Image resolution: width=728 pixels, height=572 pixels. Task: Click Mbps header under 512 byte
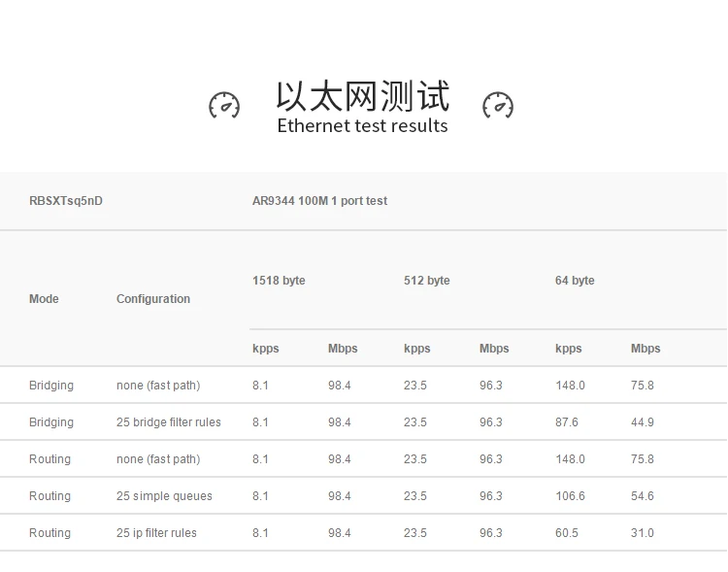(494, 349)
